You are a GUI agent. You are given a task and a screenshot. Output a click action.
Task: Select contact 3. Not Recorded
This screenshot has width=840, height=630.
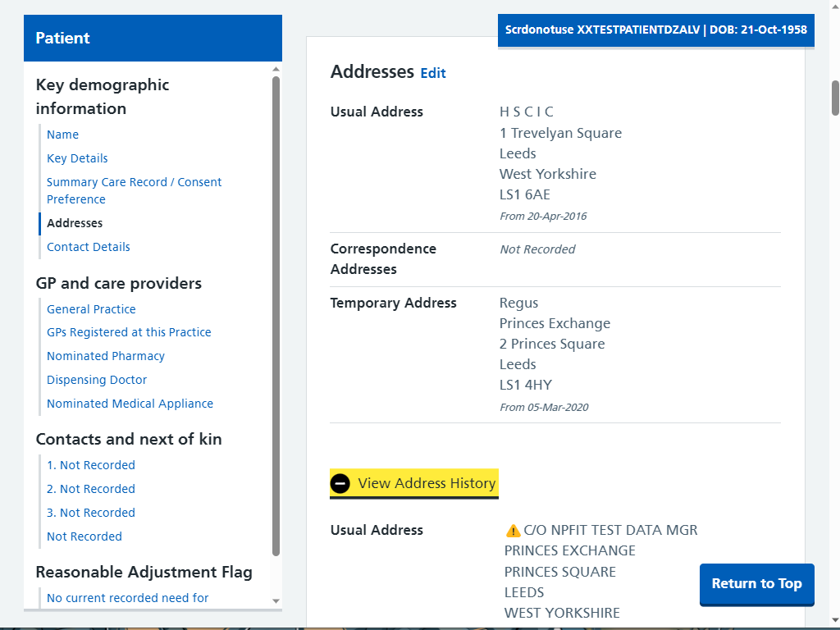tap(90, 513)
